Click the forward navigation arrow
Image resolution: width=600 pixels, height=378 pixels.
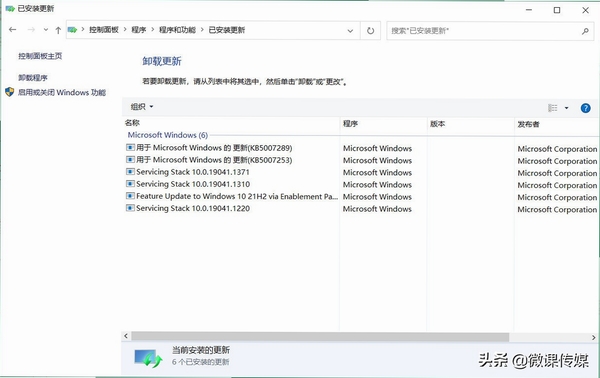coord(31,30)
